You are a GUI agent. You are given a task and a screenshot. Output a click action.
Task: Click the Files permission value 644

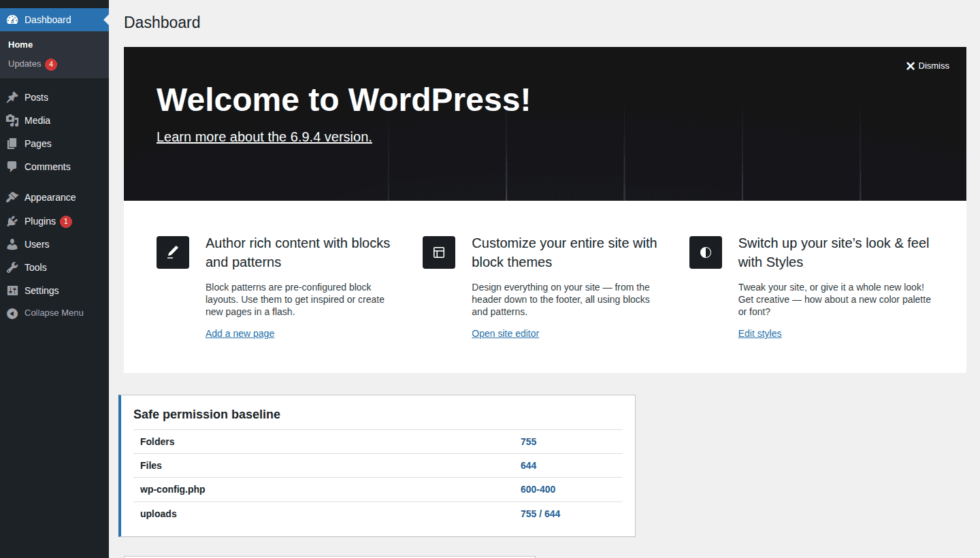point(528,465)
